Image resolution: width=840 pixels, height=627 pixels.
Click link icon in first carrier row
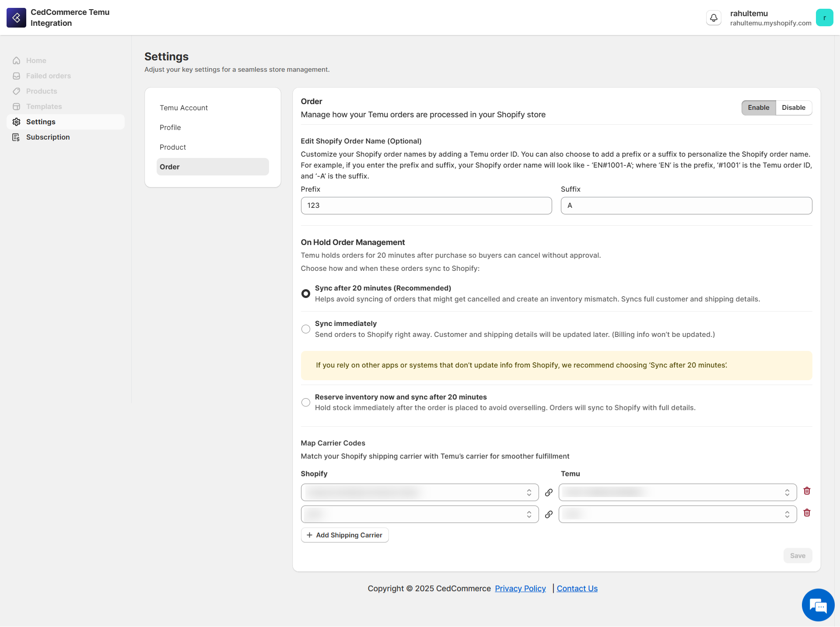[x=549, y=492]
